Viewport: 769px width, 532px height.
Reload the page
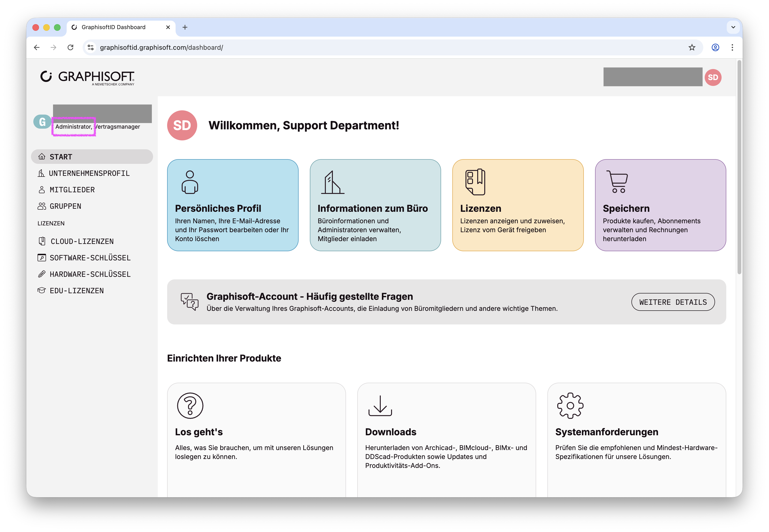(70, 47)
